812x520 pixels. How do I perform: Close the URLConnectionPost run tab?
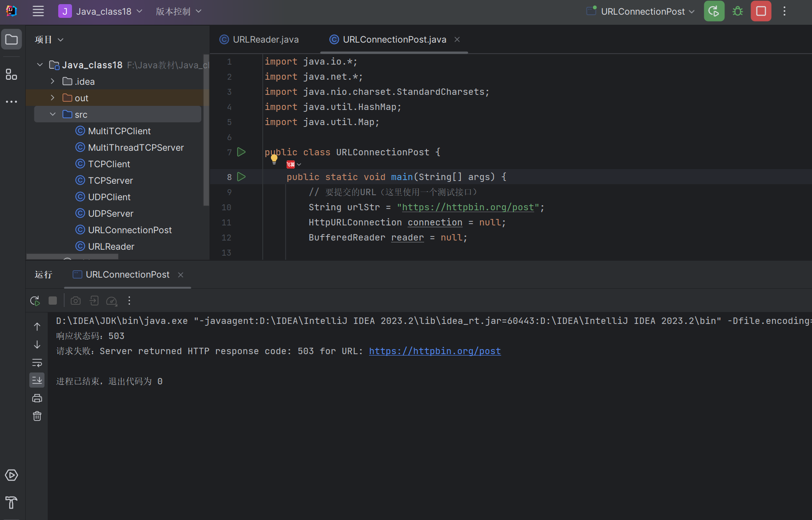point(181,274)
